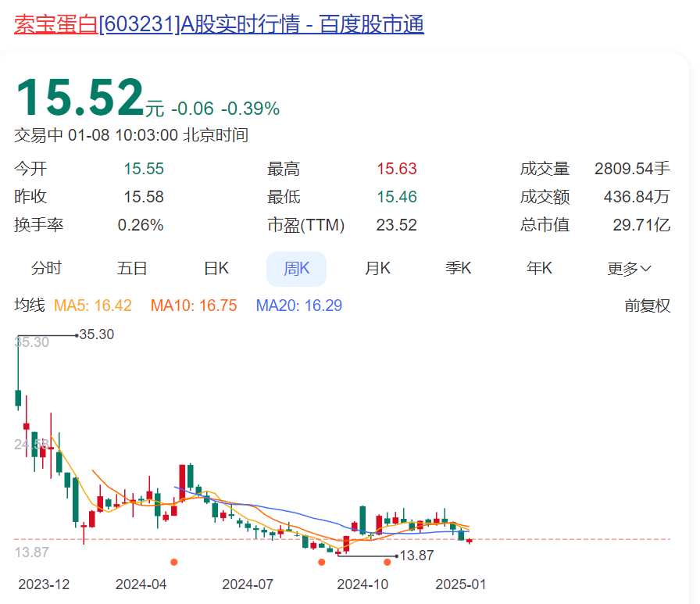
Task: Click the orange event dot right of 2024-10
Action: point(387,562)
